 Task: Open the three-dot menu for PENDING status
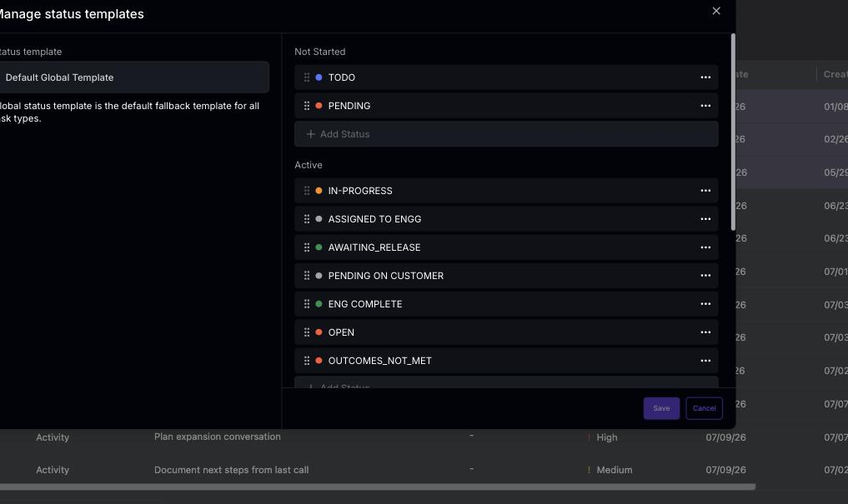[705, 106]
